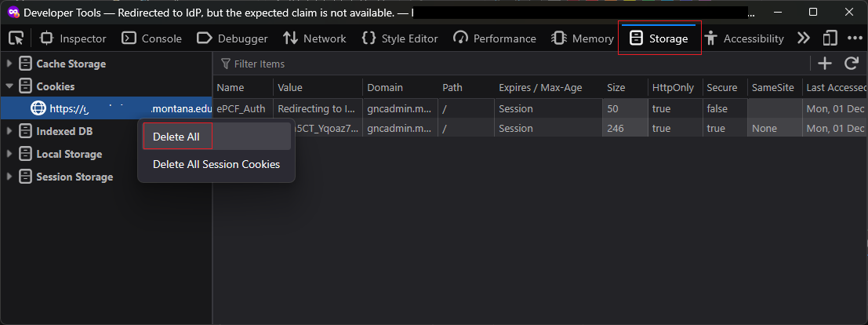Select the Storage tab
This screenshot has width=868, height=325.
tap(659, 38)
